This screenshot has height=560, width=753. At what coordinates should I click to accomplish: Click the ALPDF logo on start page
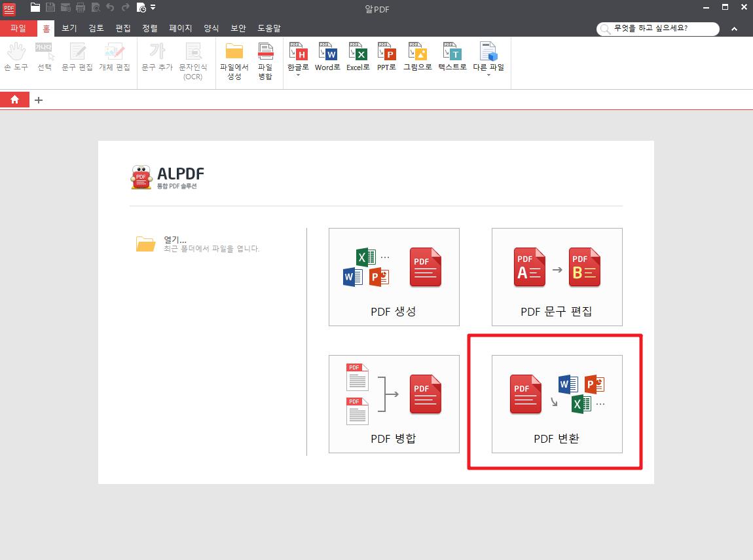[x=167, y=177]
